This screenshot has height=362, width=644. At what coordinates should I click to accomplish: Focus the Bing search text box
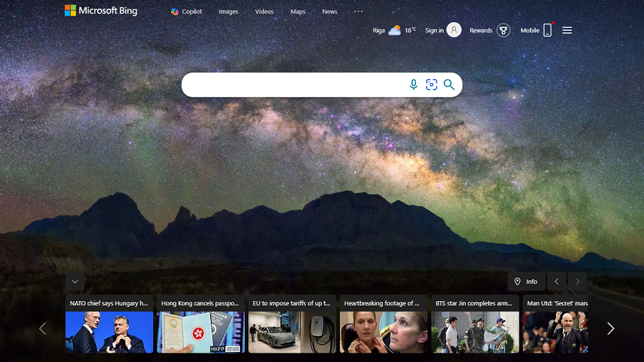pos(293,84)
